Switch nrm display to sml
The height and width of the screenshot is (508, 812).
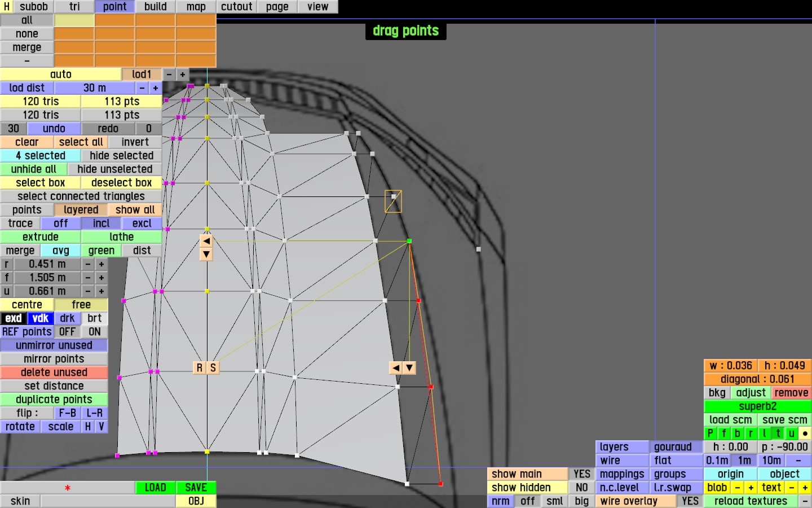point(555,501)
